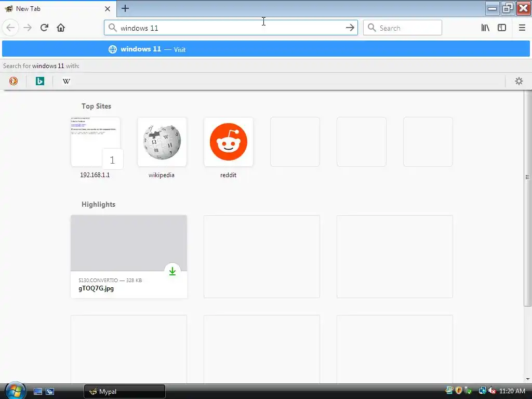Search with Wikipedia engine icon

(x=66, y=81)
